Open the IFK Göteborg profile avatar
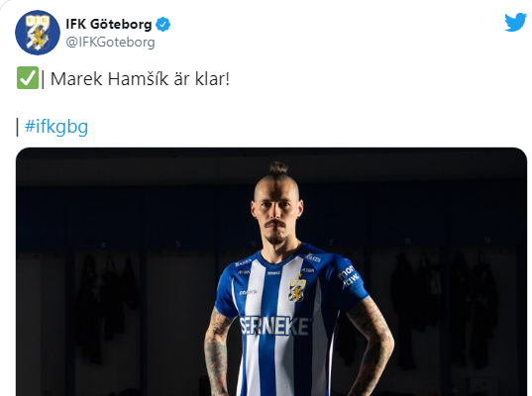The width and height of the screenshot is (532, 396). (x=38, y=33)
